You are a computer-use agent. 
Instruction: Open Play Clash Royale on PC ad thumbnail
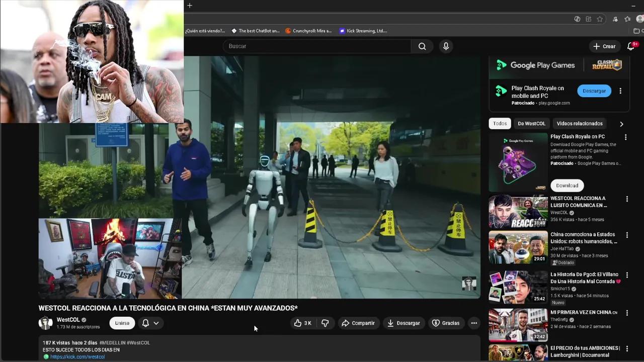(518, 162)
